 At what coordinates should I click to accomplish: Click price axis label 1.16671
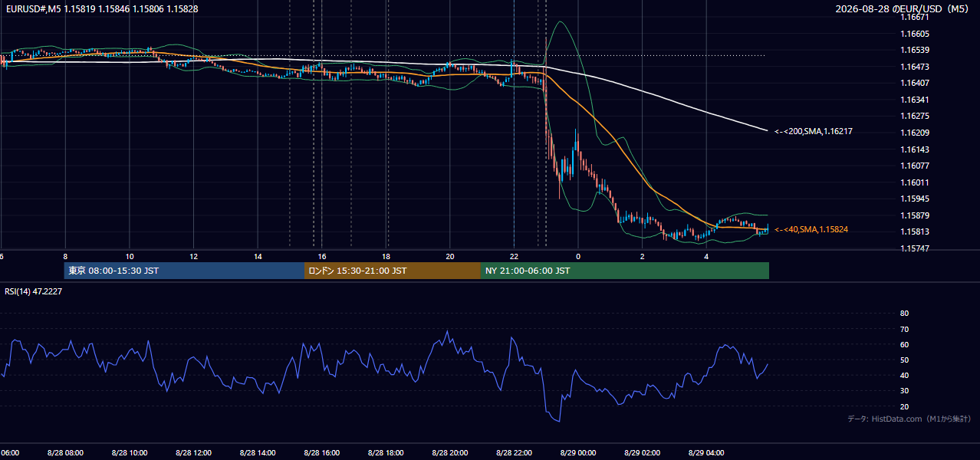coord(914,17)
